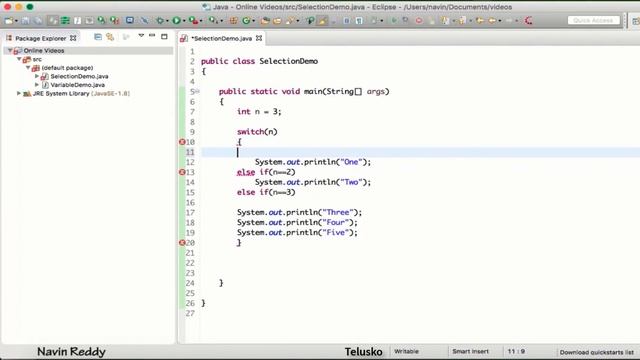The image size is (640, 360).
Task: Collapse All in Package Explorer
Action: pos(98,37)
